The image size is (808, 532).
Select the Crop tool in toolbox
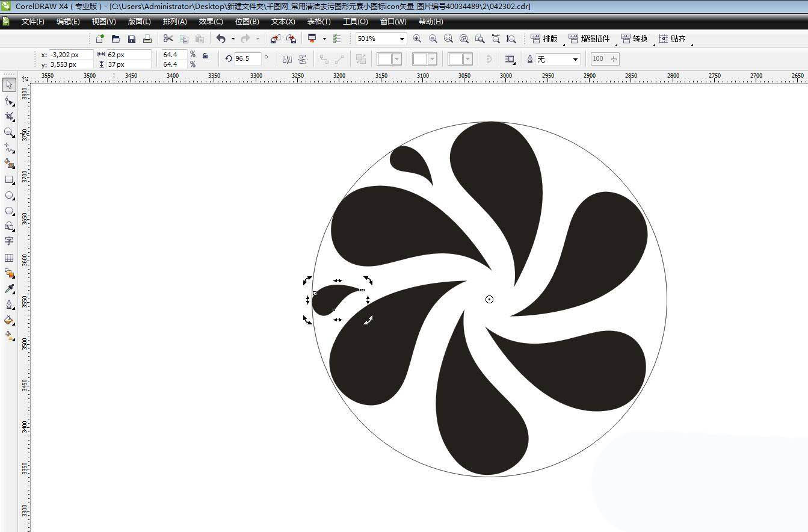click(x=9, y=116)
